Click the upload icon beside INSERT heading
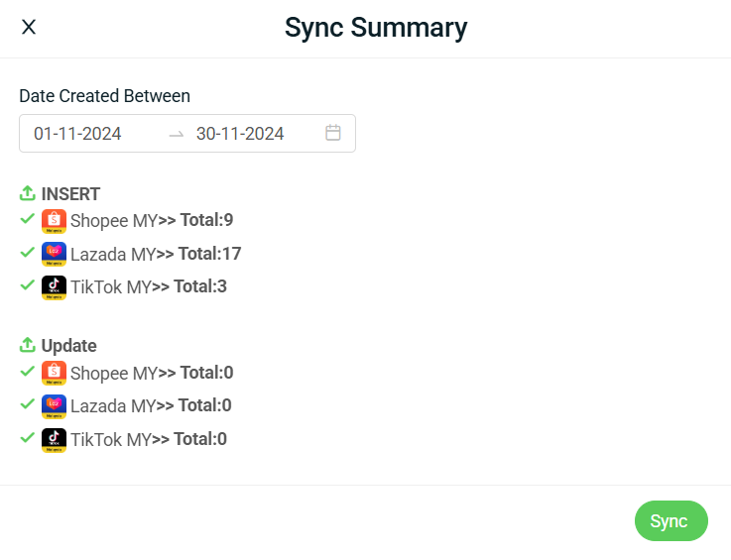This screenshot has width=731, height=560. pos(28,193)
